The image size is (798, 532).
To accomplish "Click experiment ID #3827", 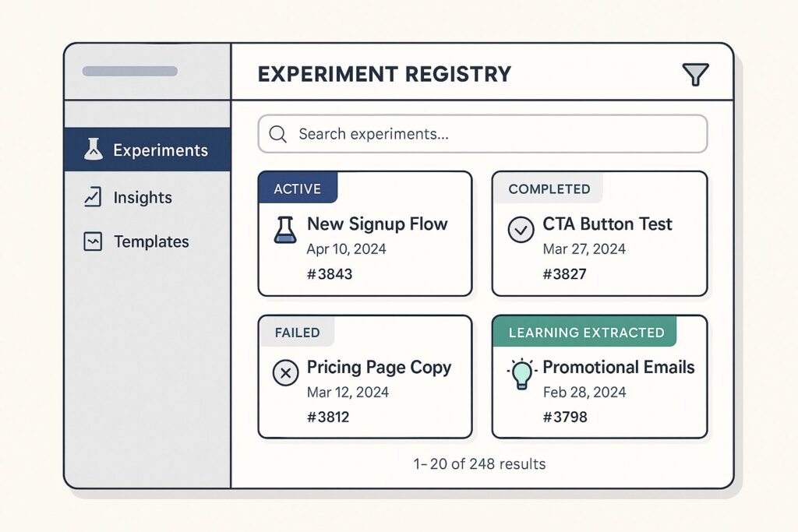I will coord(564,274).
